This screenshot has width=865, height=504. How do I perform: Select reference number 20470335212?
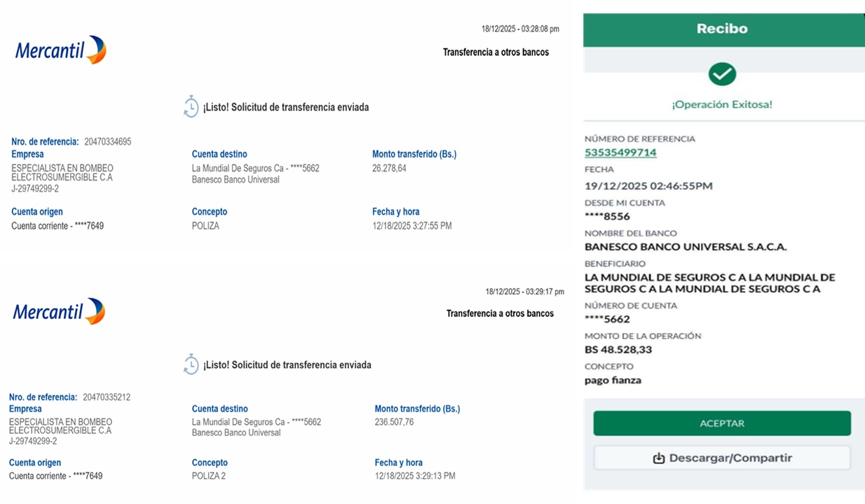[107, 397]
